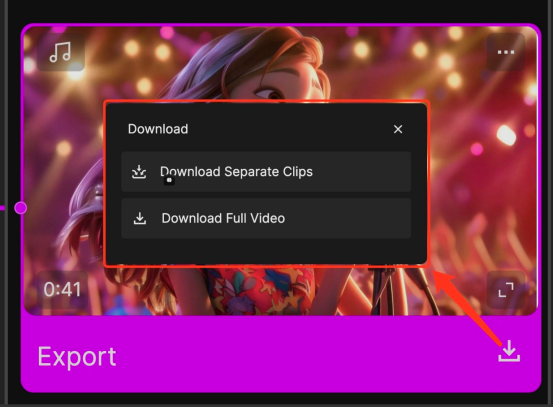Click the Download dialog title text
This screenshot has width=553, height=407.
tap(158, 129)
